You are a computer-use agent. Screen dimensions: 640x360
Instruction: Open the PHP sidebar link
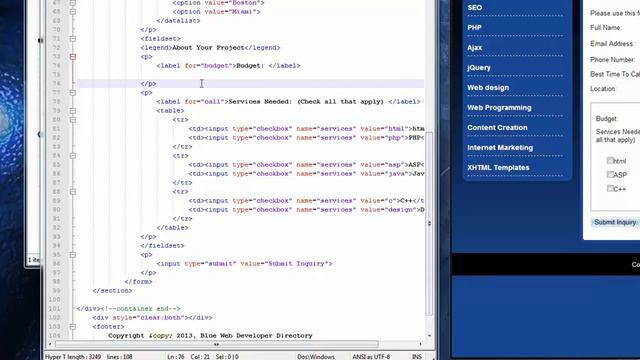click(474, 28)
